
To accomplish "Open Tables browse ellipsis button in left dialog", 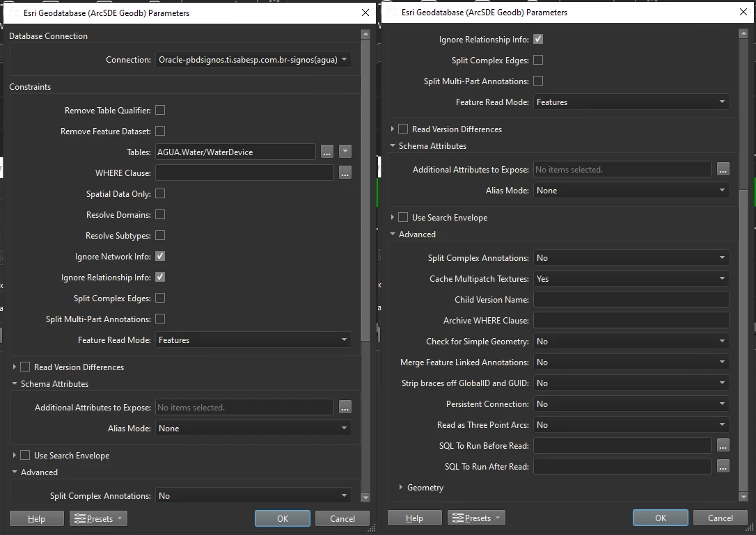I will 327,152.
